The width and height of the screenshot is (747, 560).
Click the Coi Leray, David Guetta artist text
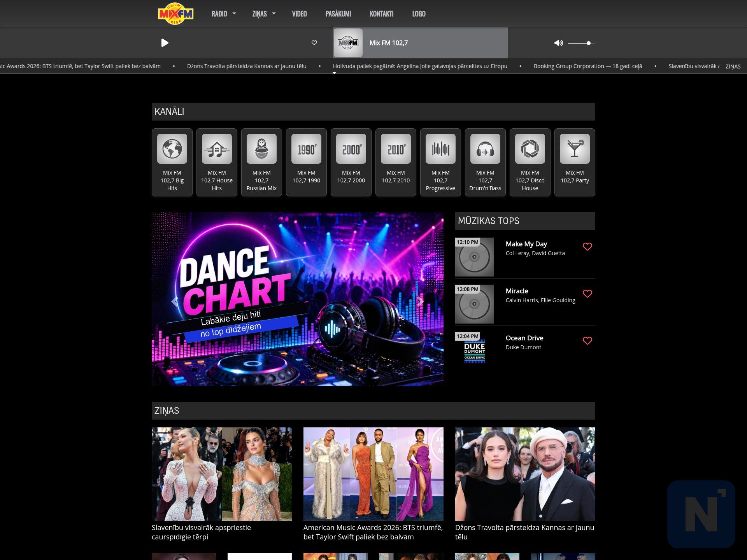click(535, 253)
